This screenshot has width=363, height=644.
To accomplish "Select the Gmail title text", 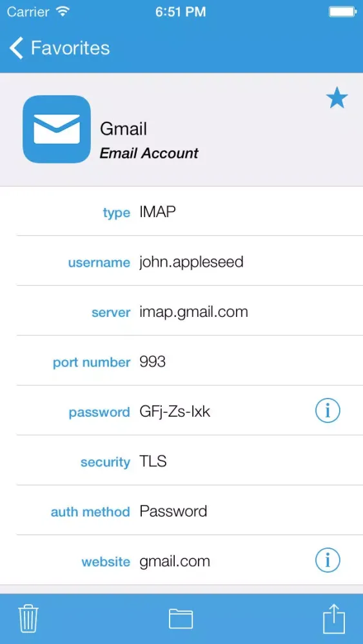I will point(123,129).
